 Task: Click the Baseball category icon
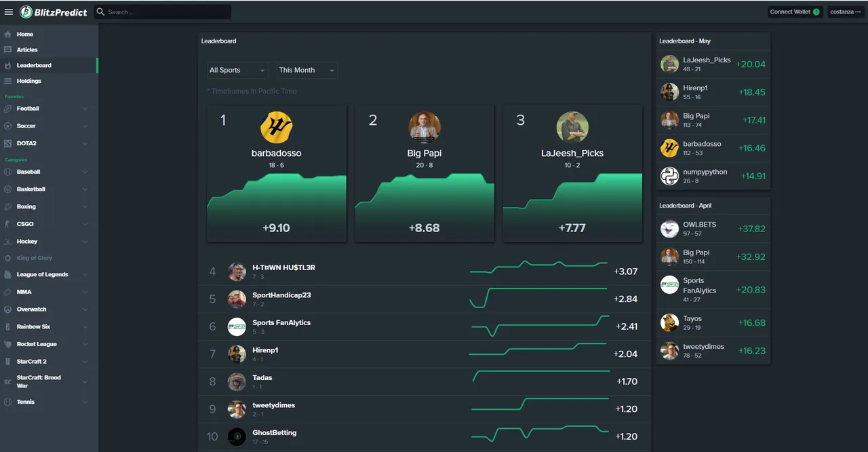click(7, 172)
